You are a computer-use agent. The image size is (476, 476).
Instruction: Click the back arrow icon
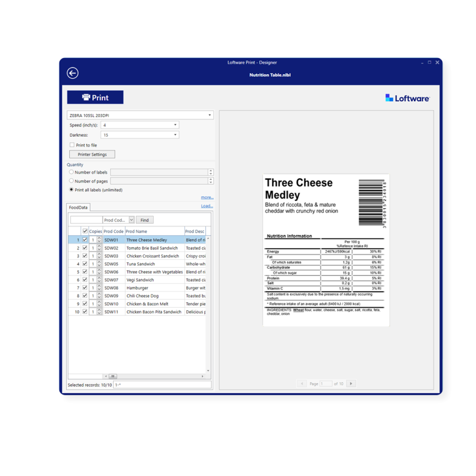tap(72, 73)
